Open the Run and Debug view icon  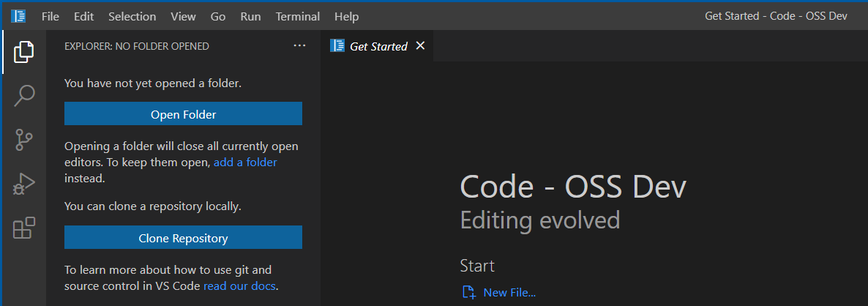tap(24, 184)
